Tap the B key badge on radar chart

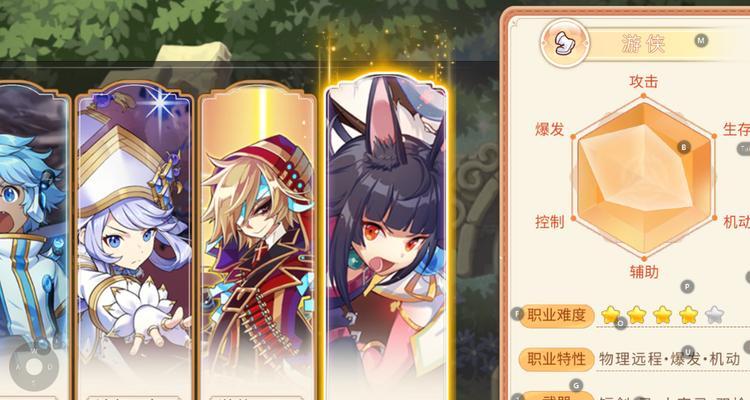[684, 147]
